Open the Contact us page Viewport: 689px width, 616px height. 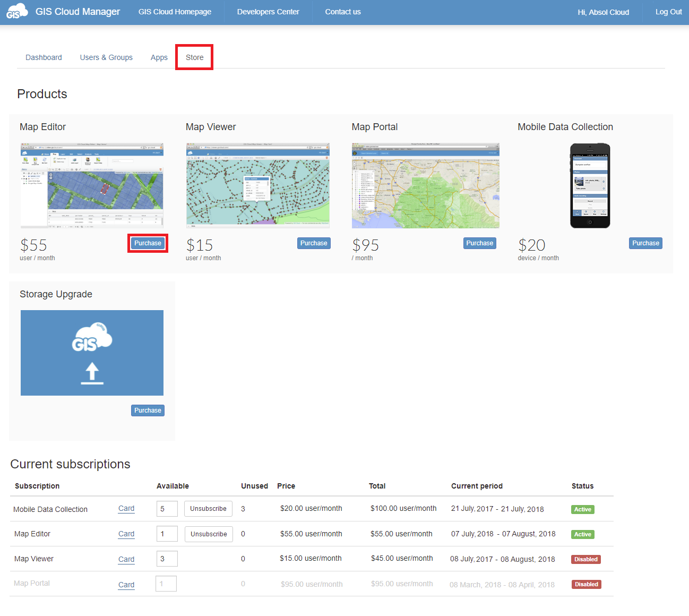(343, 12)
